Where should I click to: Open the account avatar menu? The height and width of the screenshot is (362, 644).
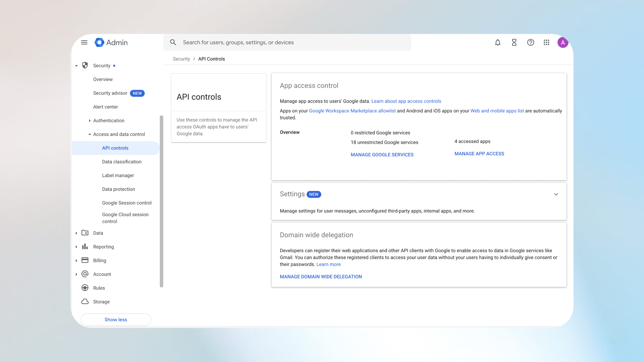(563, 43)
